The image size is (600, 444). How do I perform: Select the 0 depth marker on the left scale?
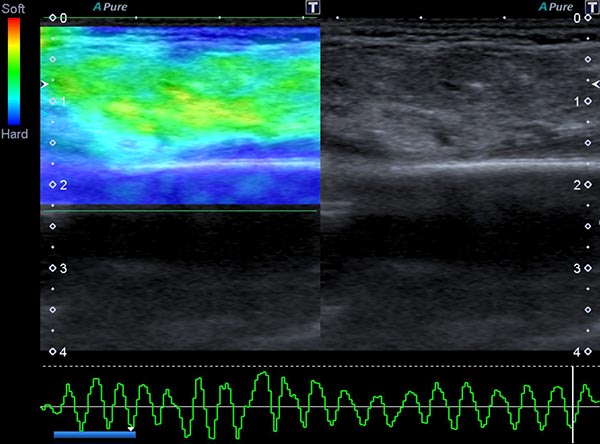[x=58, y=18]
